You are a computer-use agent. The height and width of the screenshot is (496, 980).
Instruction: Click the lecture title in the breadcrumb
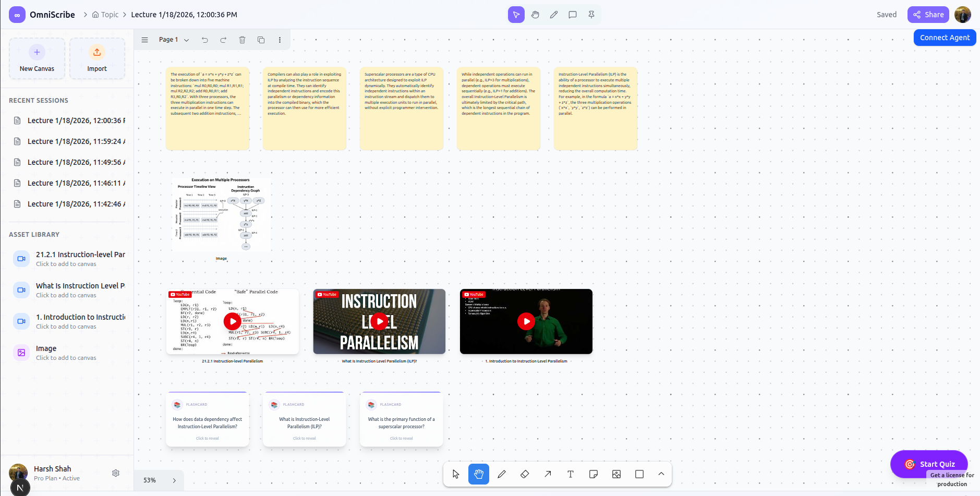(x=184, y=15)
